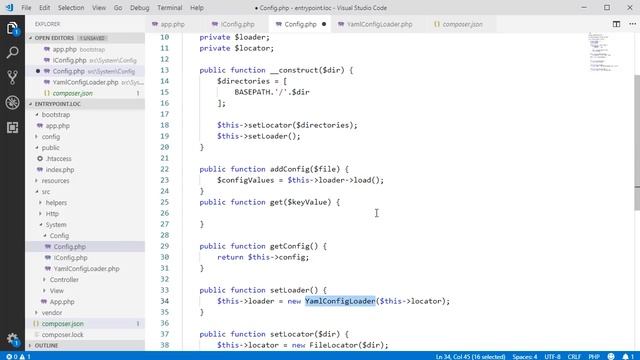
Task: Open the Go menu
Action: click(x=118, y=8)
